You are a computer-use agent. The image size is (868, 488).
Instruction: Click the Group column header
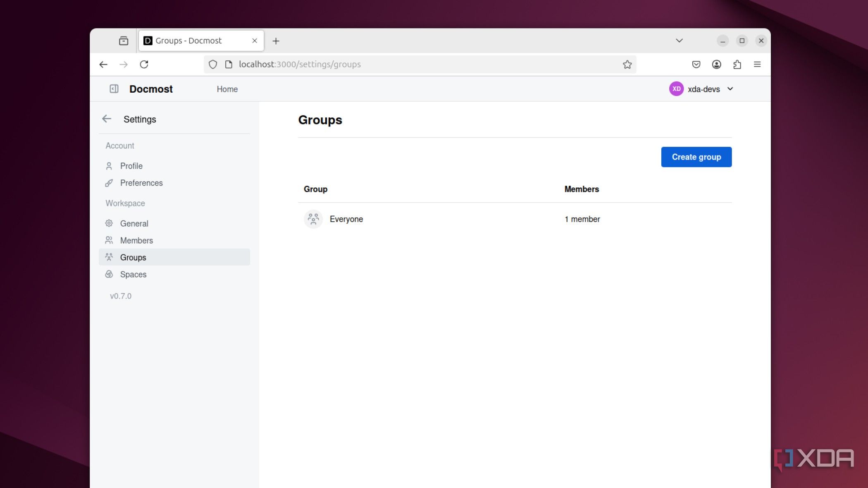coord(315,189)
